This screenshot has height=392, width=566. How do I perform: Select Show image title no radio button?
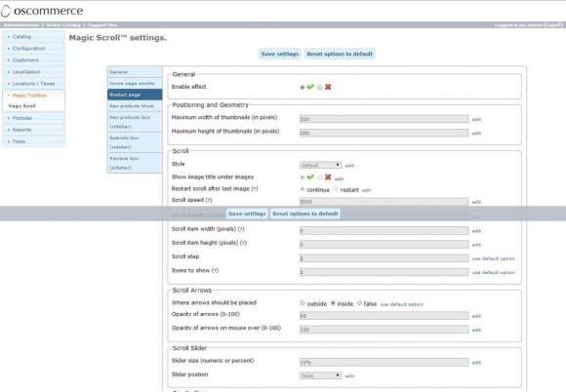pyautogui.click(x=320, y=177)
